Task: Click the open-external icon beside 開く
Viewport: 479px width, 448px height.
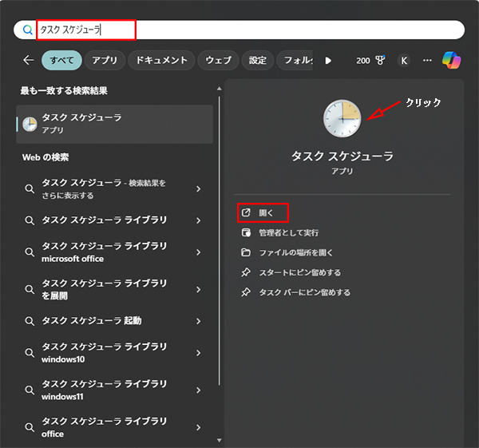Action: tap(246, 212)
